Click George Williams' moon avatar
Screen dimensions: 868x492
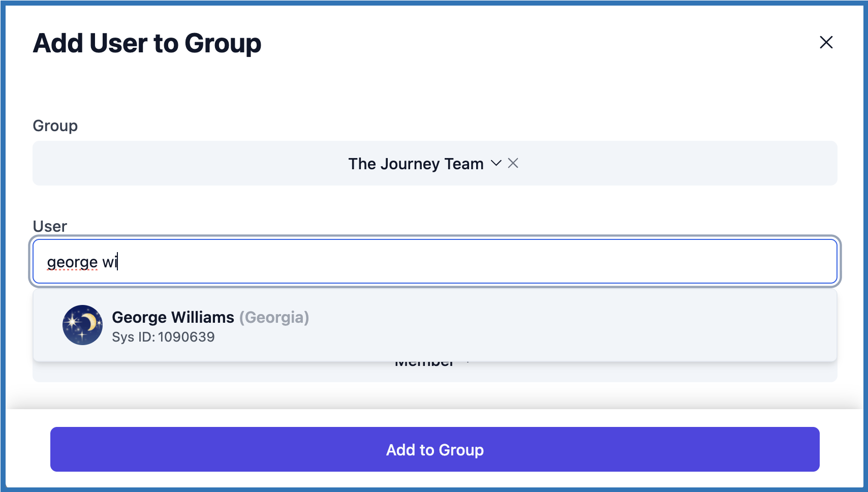pyautogui.click(x=82, y=325)
